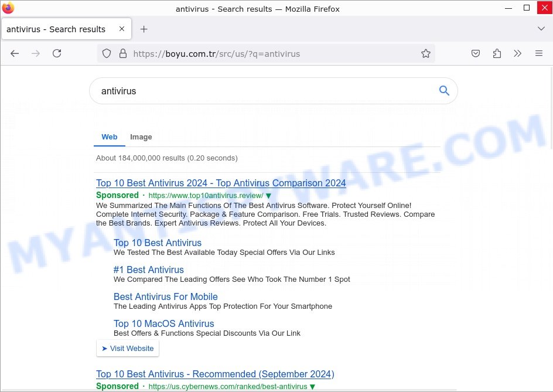Open #1 Best Antivirus sitelink
Screen dimensions: 553x392
(148, 270)
